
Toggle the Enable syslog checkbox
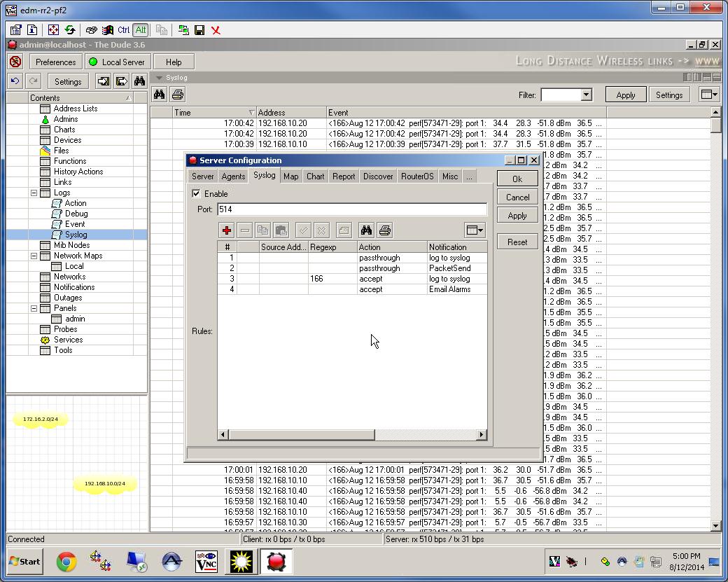pos(197,194)
